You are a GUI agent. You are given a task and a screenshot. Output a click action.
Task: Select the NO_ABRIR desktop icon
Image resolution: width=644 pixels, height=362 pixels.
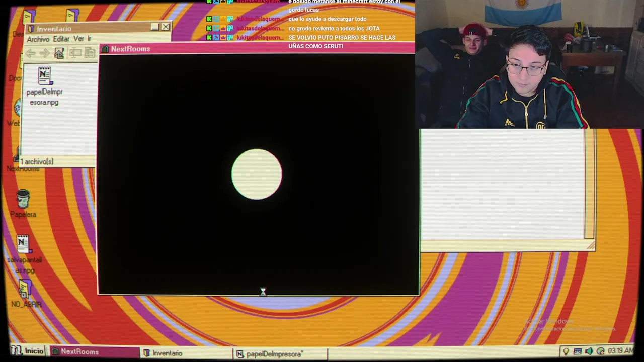pos(25,294)
